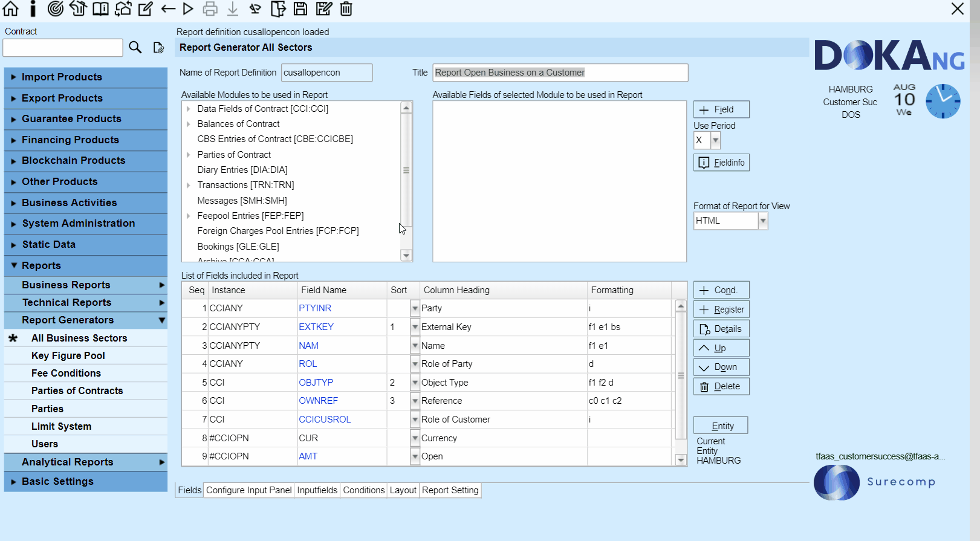Viewport: 980px width, 541px height.
Task: Expand System Administration menu
Action: (x=86, y=224)
